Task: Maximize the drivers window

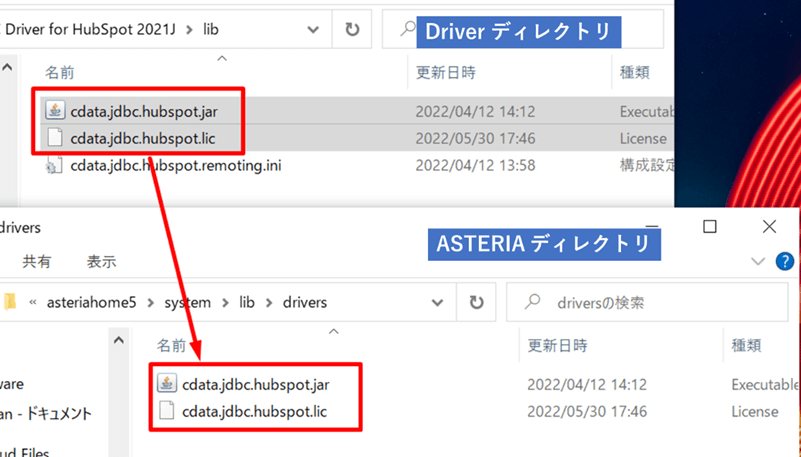Action: [x=710, y=226]
